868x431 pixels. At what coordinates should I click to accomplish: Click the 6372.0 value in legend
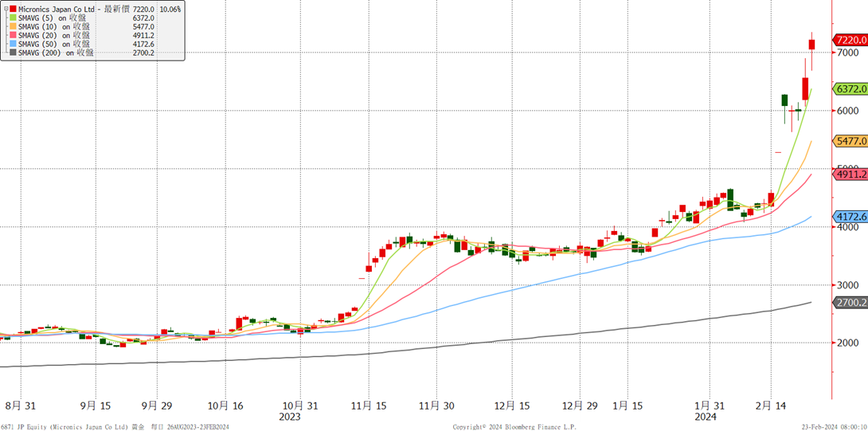point(143,18)
